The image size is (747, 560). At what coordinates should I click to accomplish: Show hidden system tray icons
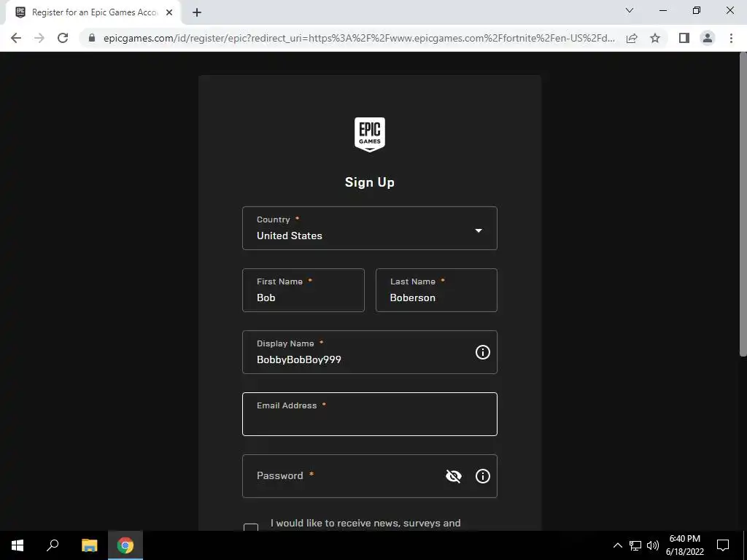[617, 545]
